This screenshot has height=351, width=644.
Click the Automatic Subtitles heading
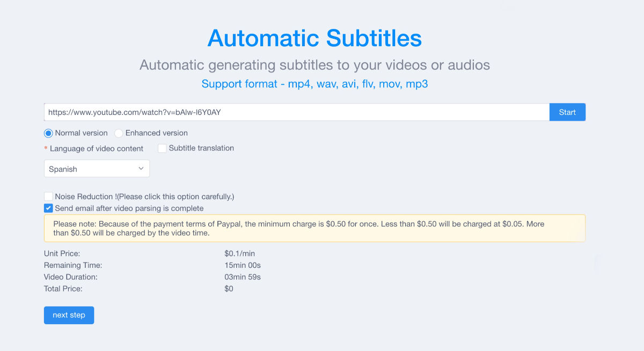point(314,38)
